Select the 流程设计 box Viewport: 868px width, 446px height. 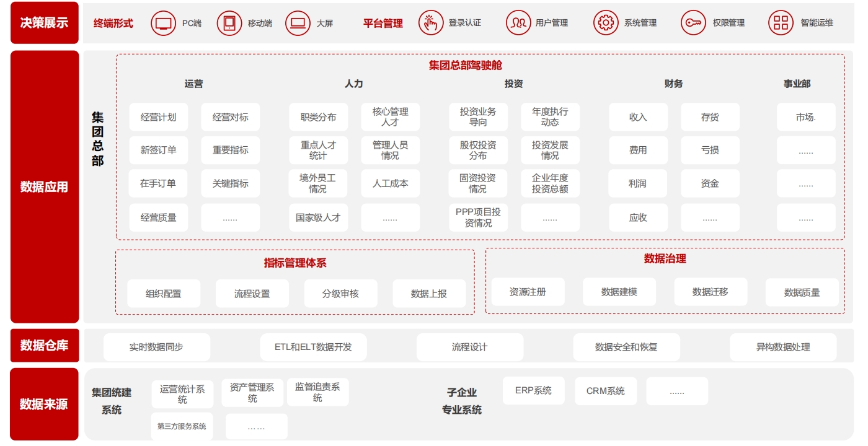point(470,347)
